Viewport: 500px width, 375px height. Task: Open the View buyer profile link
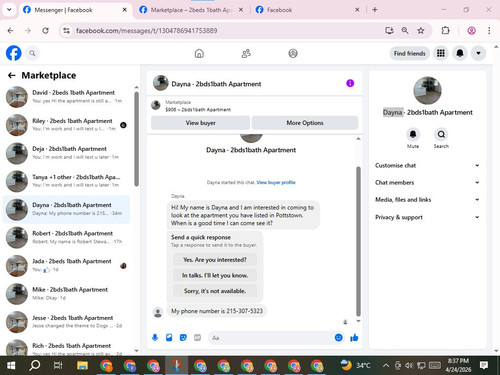276,182
